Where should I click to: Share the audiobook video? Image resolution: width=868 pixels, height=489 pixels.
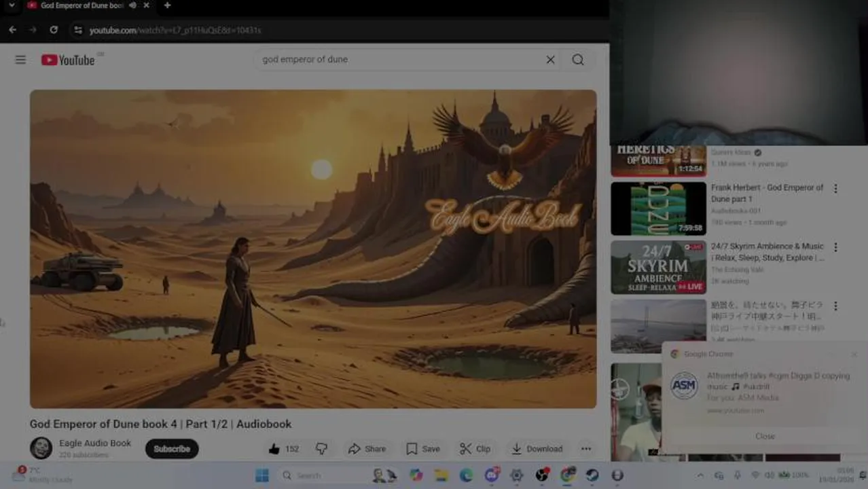[x=367, y=449]
